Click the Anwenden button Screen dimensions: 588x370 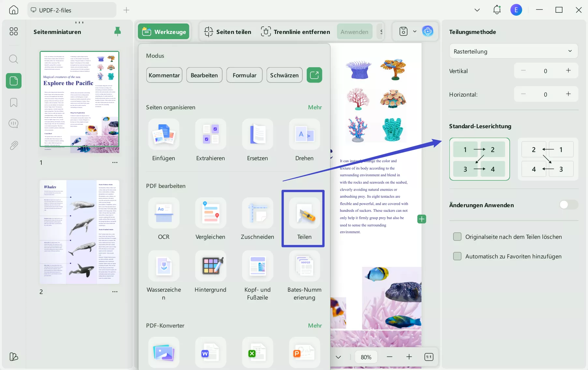[x=354, y=31]
